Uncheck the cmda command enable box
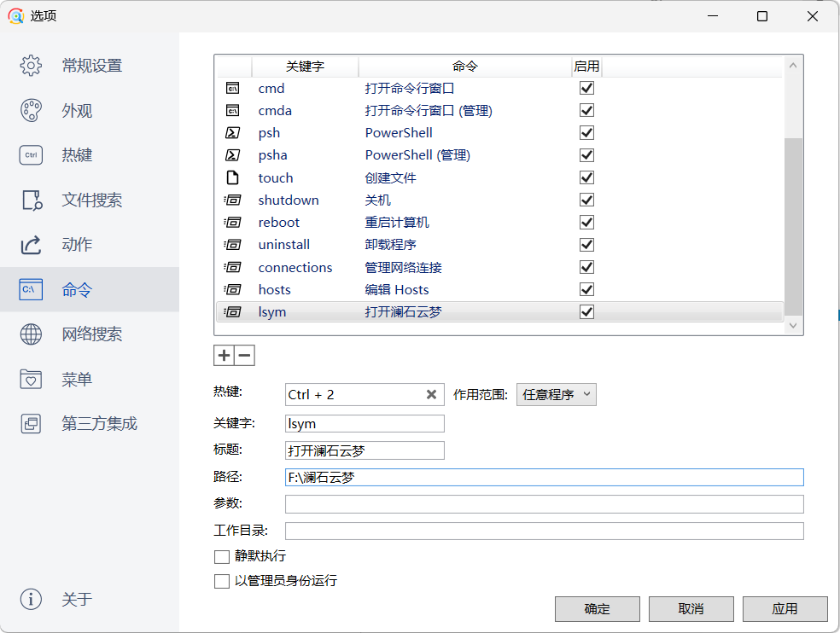 click(586, 110)
